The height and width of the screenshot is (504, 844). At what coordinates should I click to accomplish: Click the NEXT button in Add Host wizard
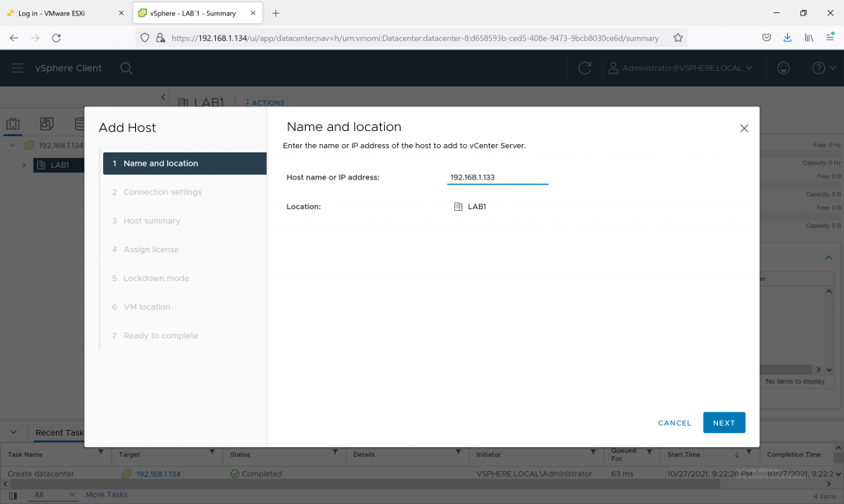[x=724, y=422]
